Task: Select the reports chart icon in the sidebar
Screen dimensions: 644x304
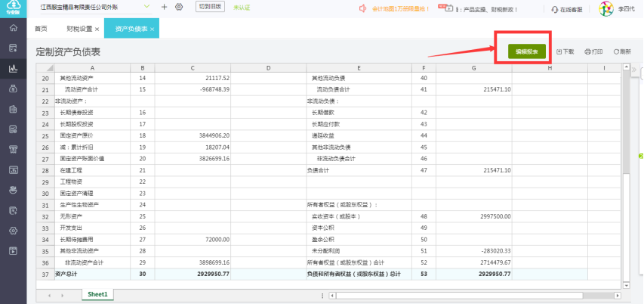Action: [x=13, y=68]
